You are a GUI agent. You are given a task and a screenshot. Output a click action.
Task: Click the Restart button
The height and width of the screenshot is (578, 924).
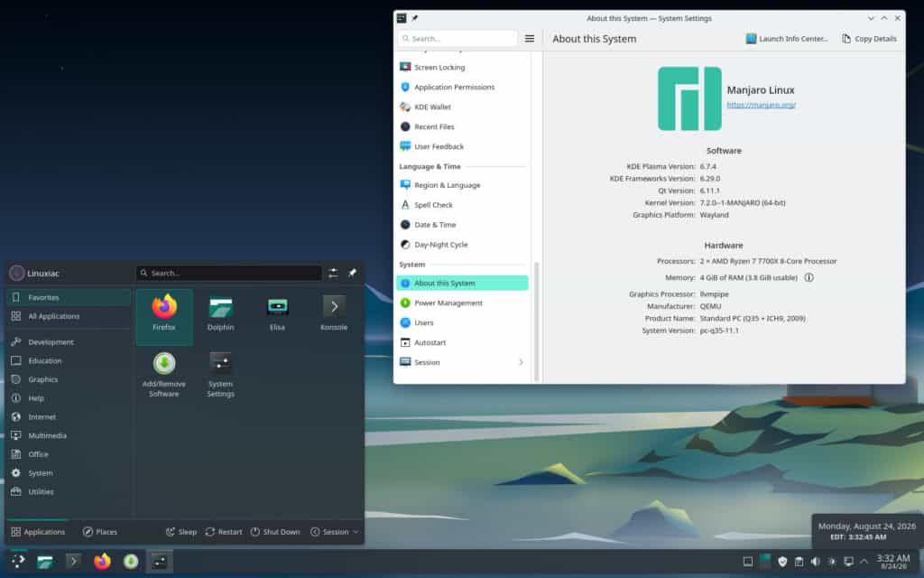(x=224, y=532)
